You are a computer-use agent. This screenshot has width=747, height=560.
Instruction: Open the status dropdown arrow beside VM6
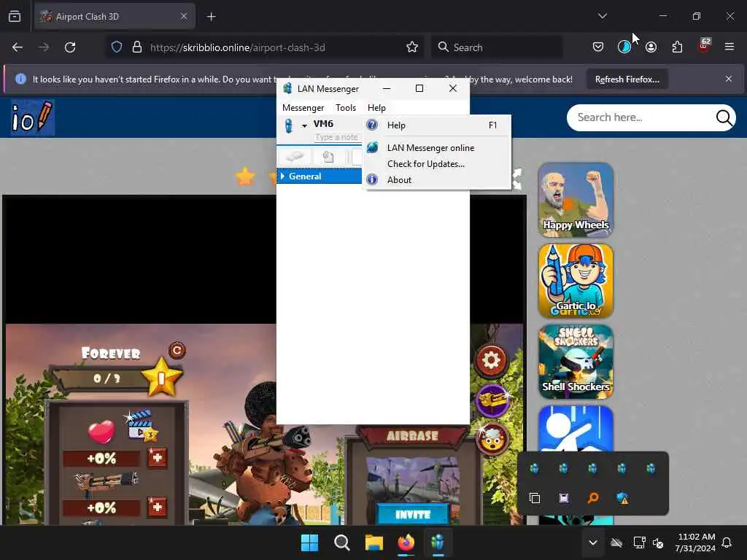(x=304, y=125)
